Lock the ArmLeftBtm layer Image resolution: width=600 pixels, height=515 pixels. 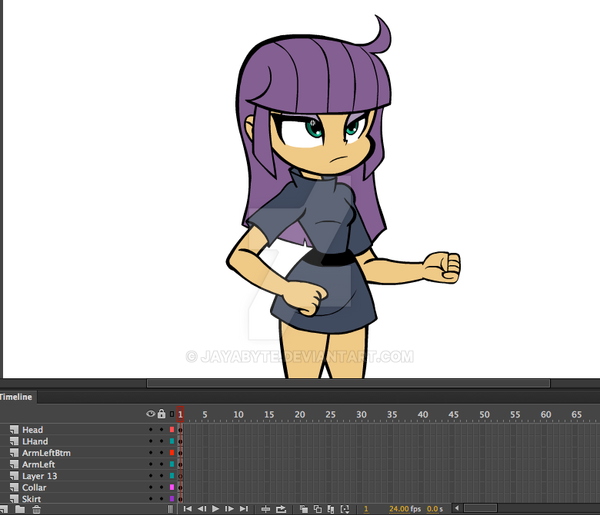[161, 453]
